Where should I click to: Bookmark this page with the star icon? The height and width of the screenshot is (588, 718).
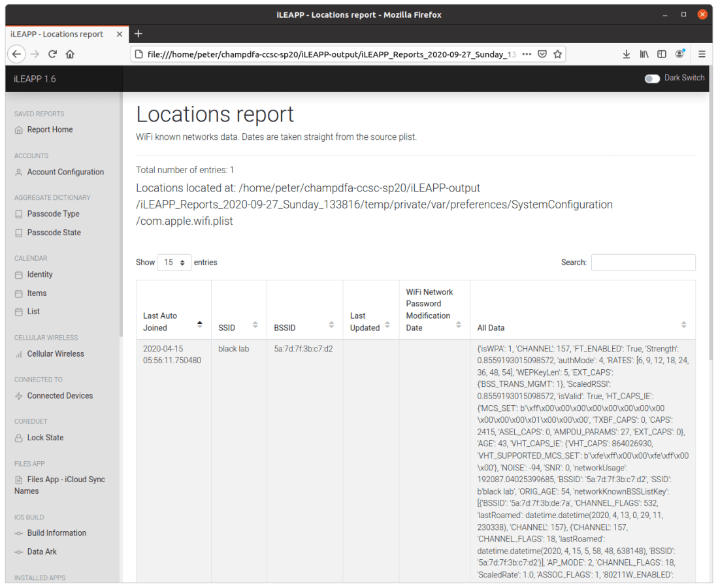click(557, 54)
